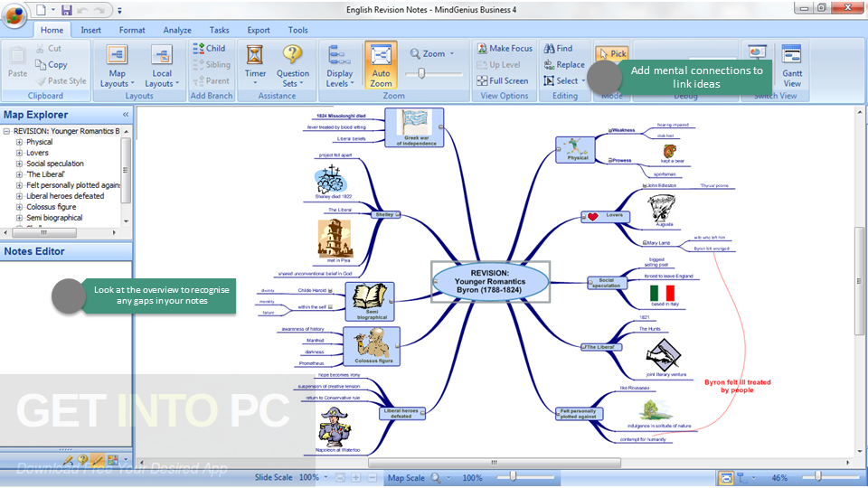Open Find in the Editing group
Viewport: 868px width, 488px height.
point(558,48)
